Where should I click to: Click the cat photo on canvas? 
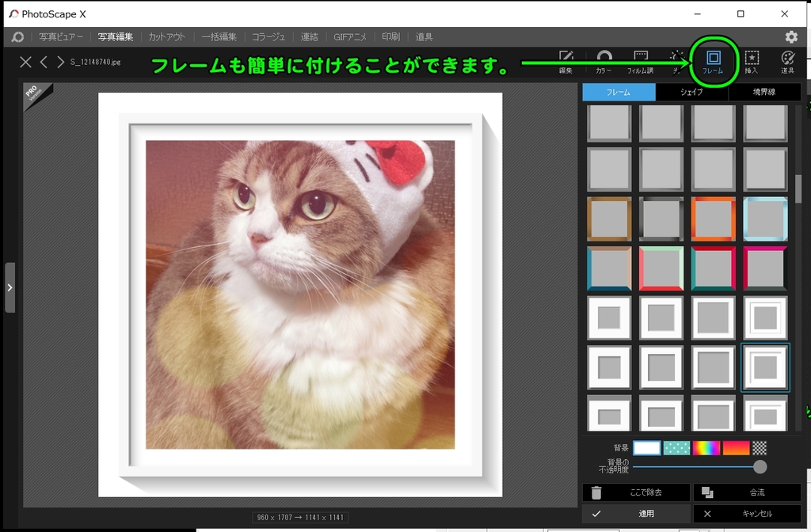tap(300, 294)
